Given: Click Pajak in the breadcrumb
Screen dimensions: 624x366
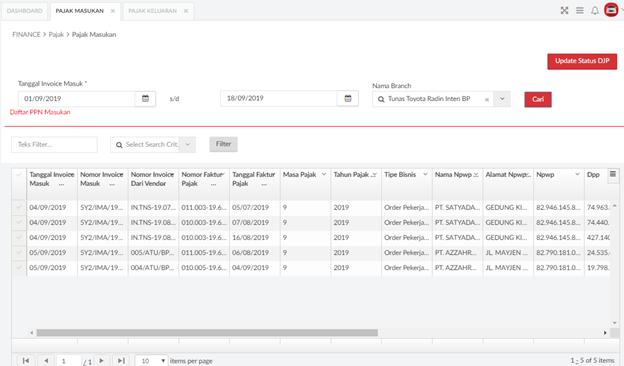Looking at the screenshot, I should [x=56, y=35].
